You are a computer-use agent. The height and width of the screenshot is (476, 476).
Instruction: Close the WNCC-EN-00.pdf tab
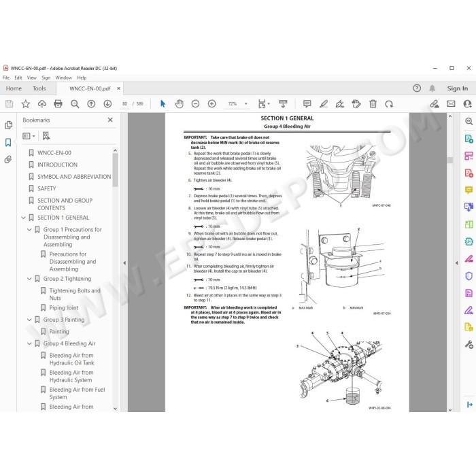point(118,88)
